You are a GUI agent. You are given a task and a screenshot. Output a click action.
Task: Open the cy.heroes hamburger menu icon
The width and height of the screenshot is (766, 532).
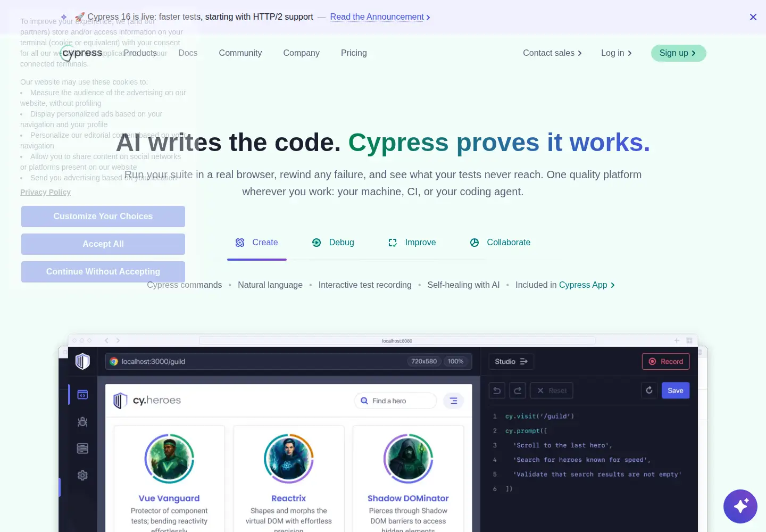[454, 401]
